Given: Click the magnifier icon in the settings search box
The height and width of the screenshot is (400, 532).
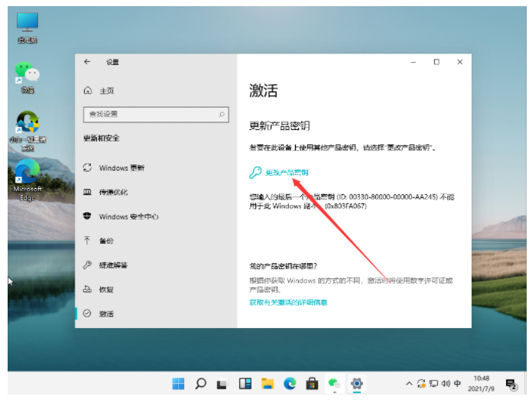Looking at the screenshot, I should (222, 114).
